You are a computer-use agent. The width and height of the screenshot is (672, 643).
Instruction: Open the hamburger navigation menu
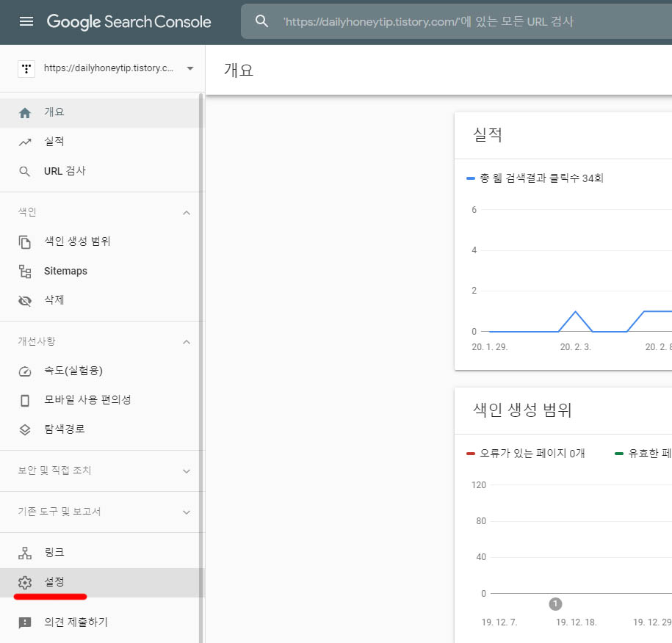[x=26, y=21]
